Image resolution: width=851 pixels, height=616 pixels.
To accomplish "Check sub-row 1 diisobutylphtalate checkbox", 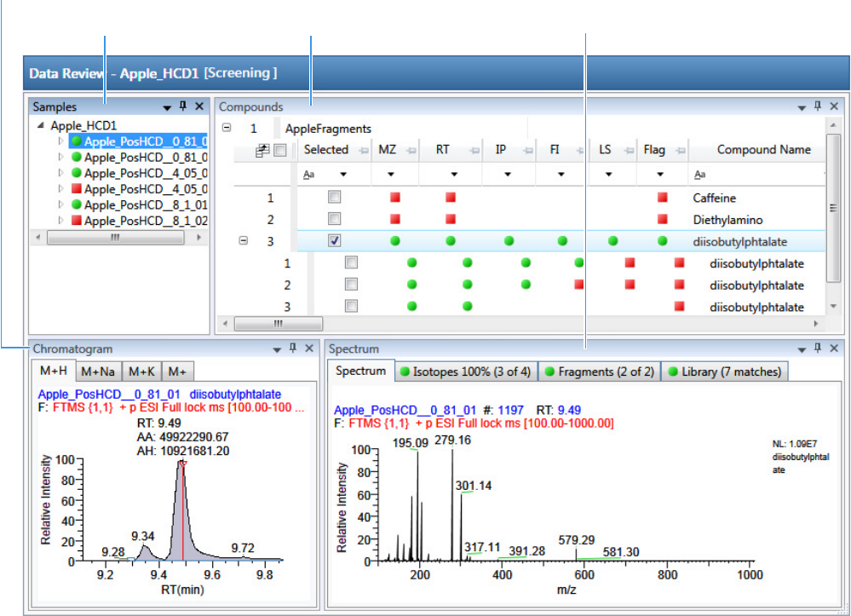I will (351, 262).
